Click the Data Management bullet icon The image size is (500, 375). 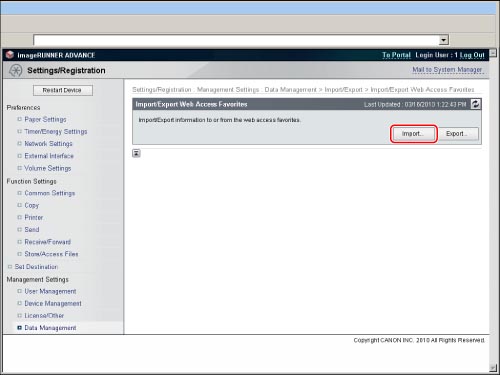click(19, 328)
